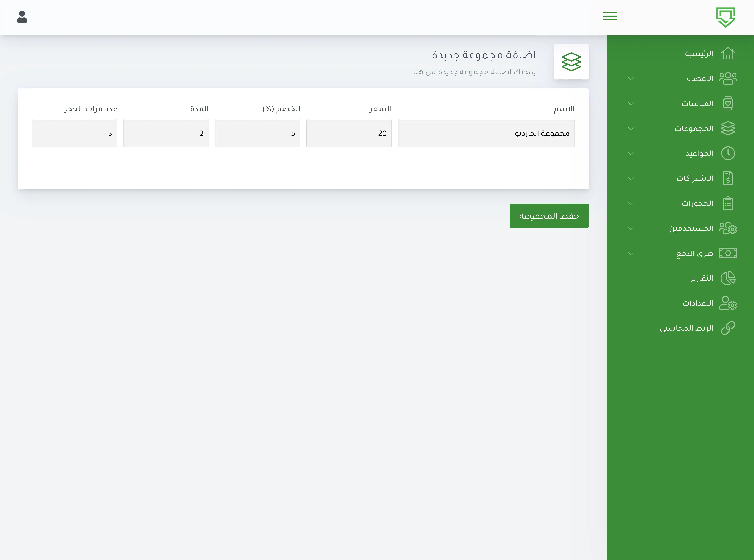Expand the المستخدمين submenu chevron
Image resolution: width=754 pixels, height=560 pixels.
(631, 228)
